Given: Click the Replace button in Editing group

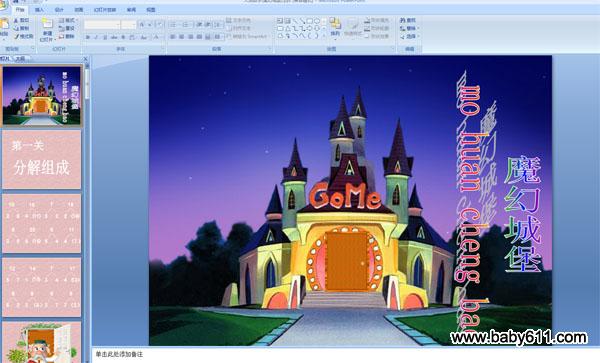Looking at the screenshot, I should pyautogui.click(x=409, y=28).
